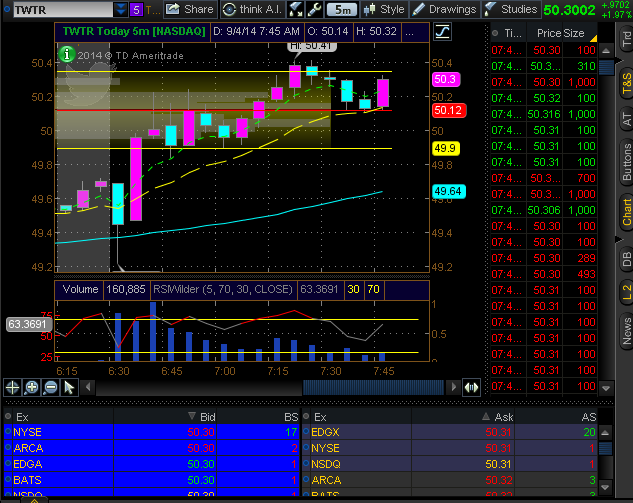Switch to the Trd side tab
Image resolution: width=633 pixels, height=503 pixels.
(x=626, y=39)
